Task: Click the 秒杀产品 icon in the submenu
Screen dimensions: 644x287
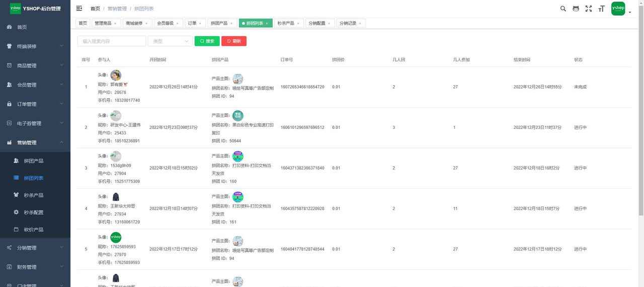Action: click(16, 195)
